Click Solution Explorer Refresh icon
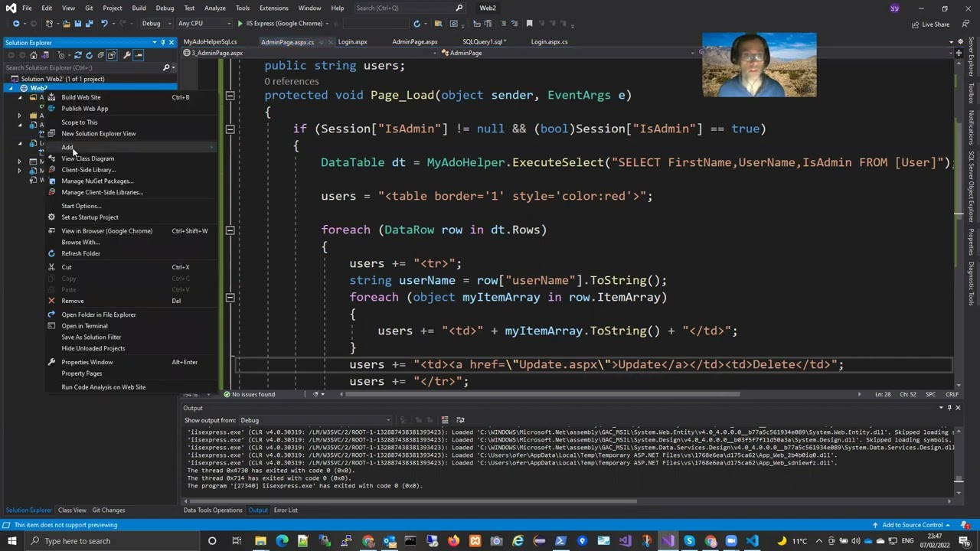This screenshot has height=551, width=980. point(89,55)
